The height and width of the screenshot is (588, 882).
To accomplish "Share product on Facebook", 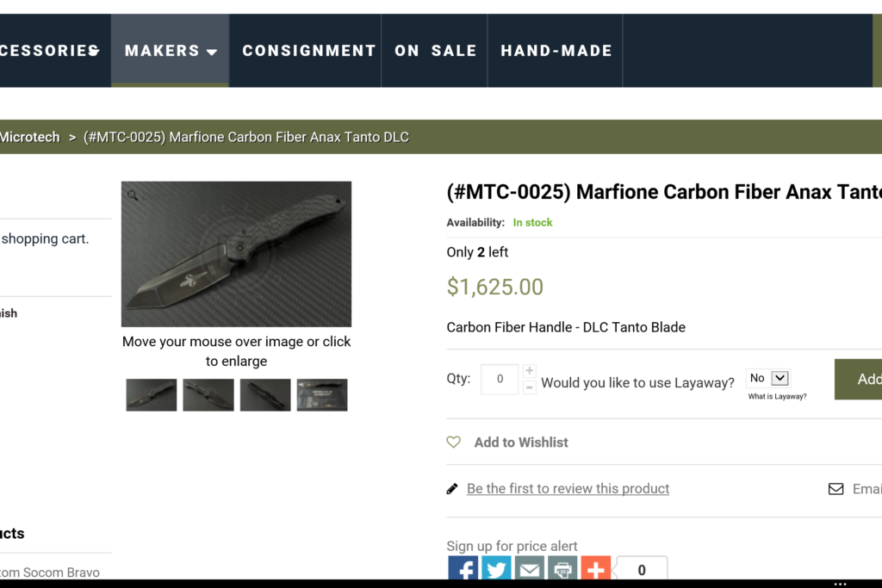I will (x=463, y=568).
